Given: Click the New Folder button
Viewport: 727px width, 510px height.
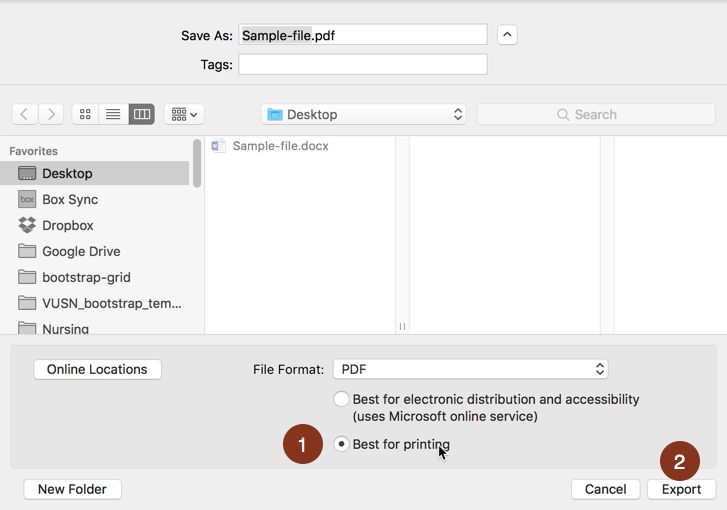Looking at the screenshot, I should 72,489.
